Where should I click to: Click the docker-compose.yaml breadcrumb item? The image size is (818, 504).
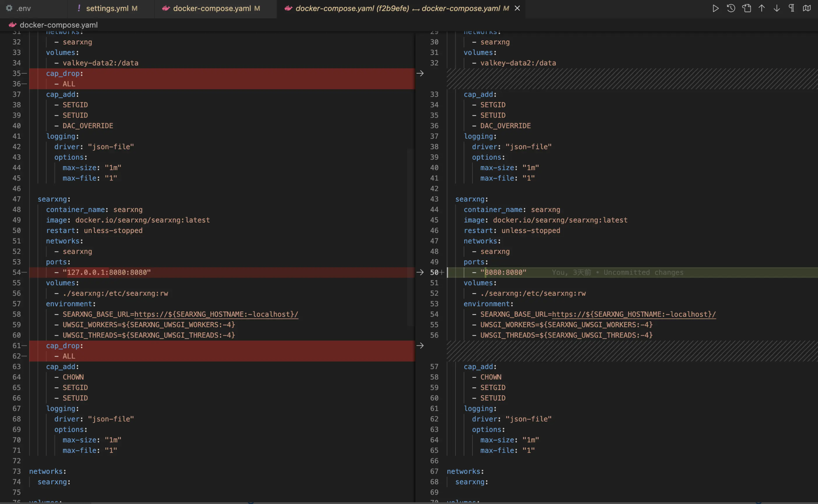tap(58, 25)
